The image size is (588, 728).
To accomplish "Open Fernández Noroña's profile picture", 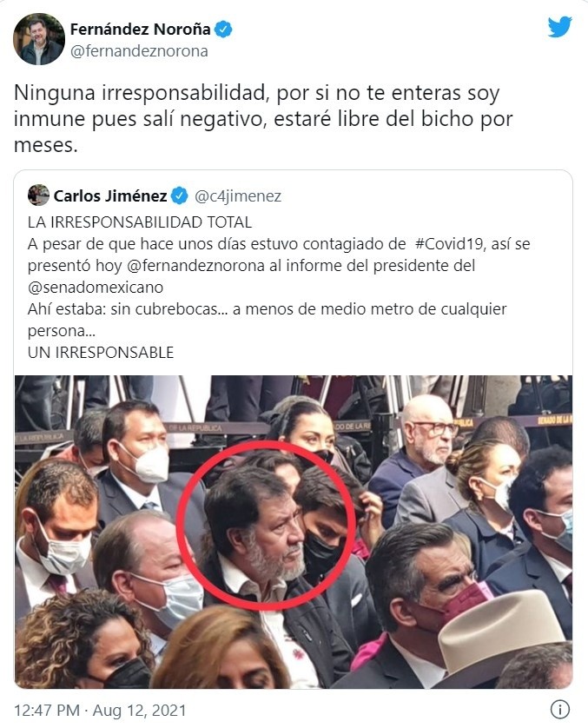I will (39, 39).
